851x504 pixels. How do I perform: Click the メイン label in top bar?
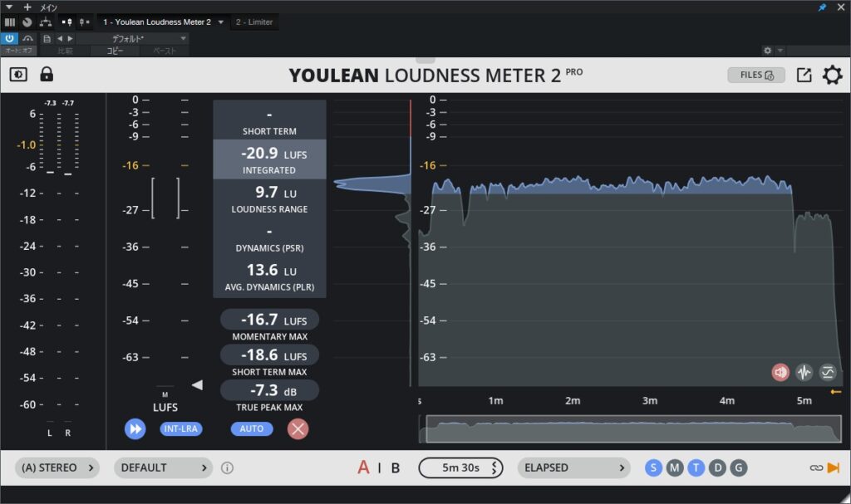pos(49,7)
